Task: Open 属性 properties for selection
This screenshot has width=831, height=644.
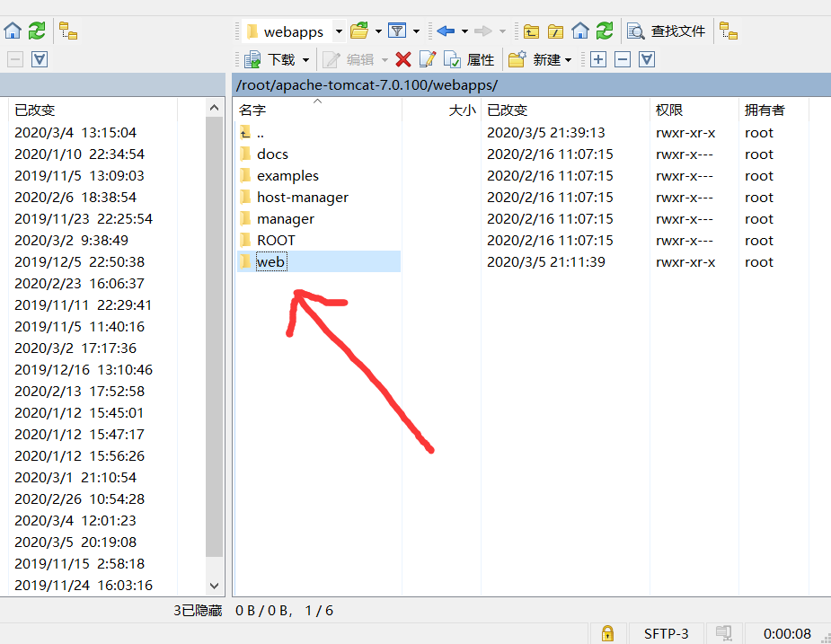Action: pyautogui.click(x=470, y=59)
